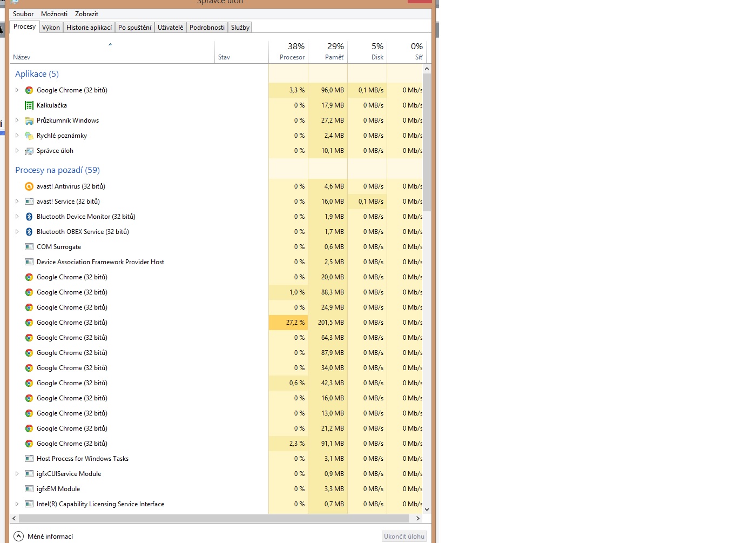Open the Možnosti menu
756x543 pixels.
click(55, 14)
